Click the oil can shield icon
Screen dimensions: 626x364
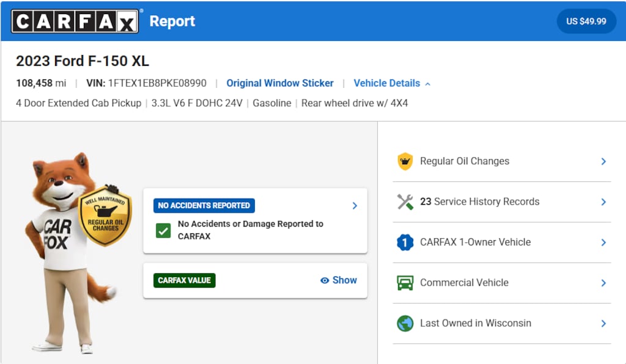pos(405,161)
